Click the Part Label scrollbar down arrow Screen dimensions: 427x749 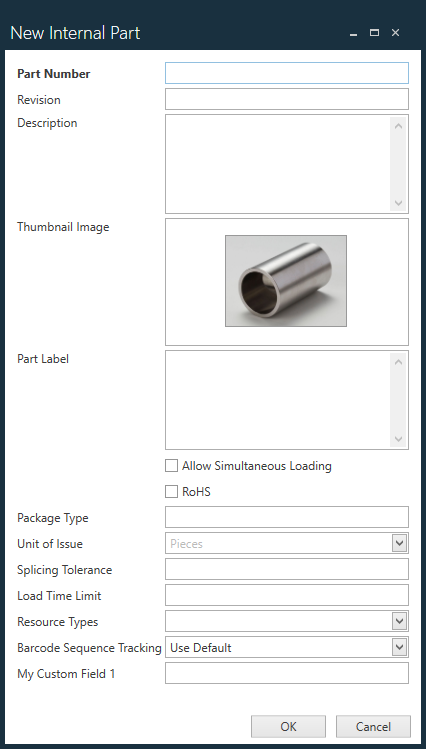pyautogui.click(x=399, y=439)
